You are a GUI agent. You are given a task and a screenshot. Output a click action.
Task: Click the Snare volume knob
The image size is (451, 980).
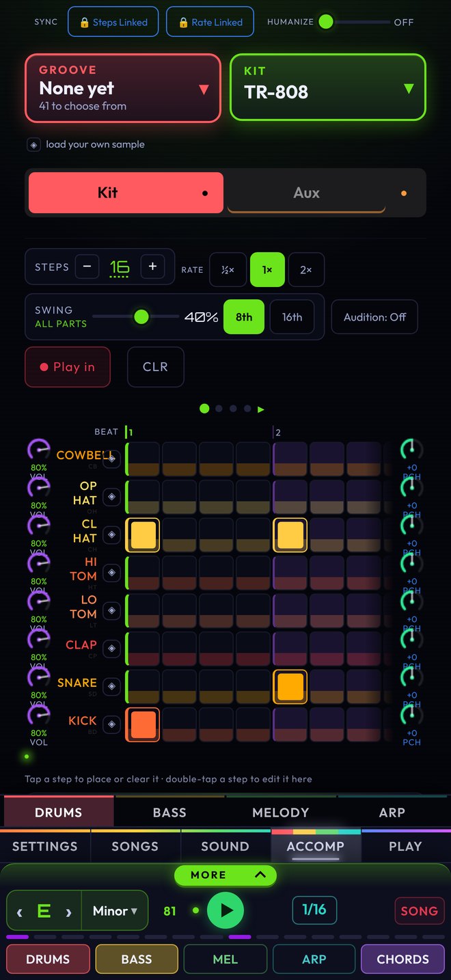coord(38,678)
